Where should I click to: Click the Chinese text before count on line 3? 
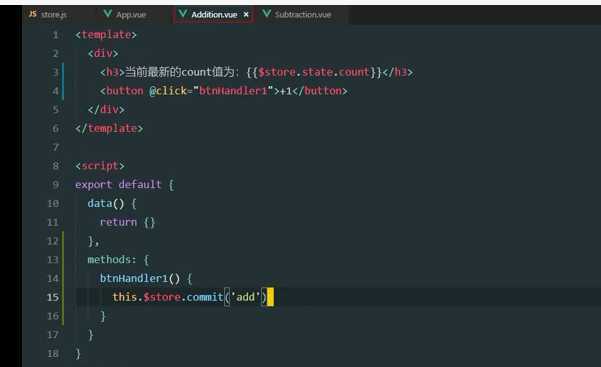153,72
